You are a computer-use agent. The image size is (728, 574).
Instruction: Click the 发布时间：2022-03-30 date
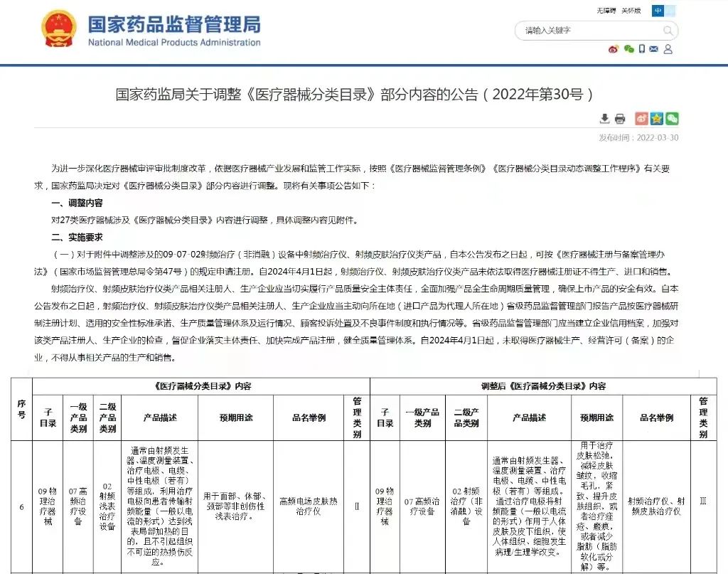638,137
